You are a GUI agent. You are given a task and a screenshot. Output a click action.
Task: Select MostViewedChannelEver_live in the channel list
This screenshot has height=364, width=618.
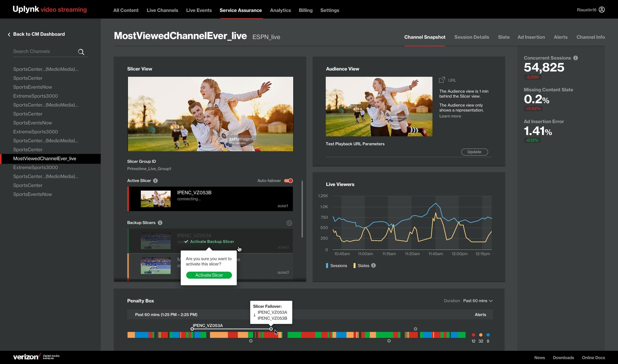pyautogui.click(x=50, y=159)
